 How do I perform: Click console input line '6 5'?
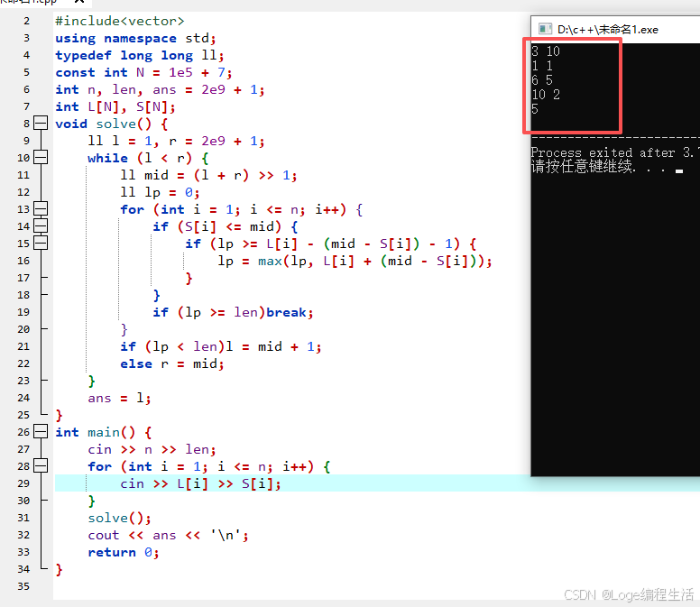(x=542, y=80)
